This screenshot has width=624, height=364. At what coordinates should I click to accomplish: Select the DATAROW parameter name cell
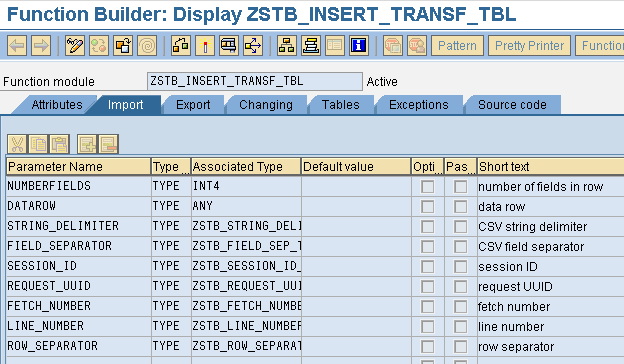tap(78, 206)
